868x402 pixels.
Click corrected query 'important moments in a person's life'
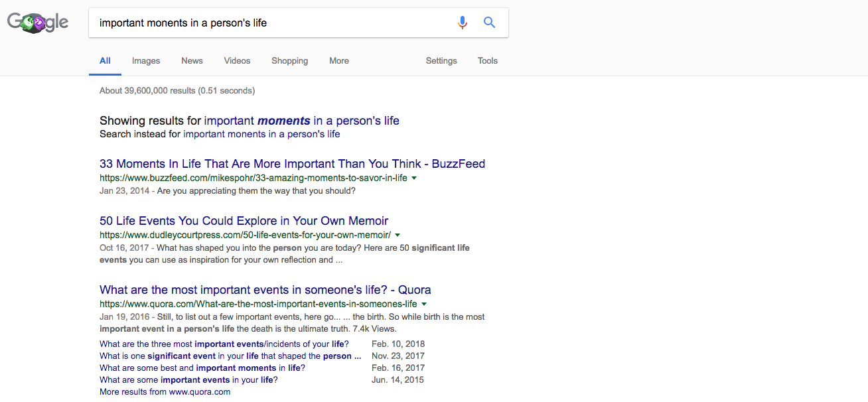[302, 121]
